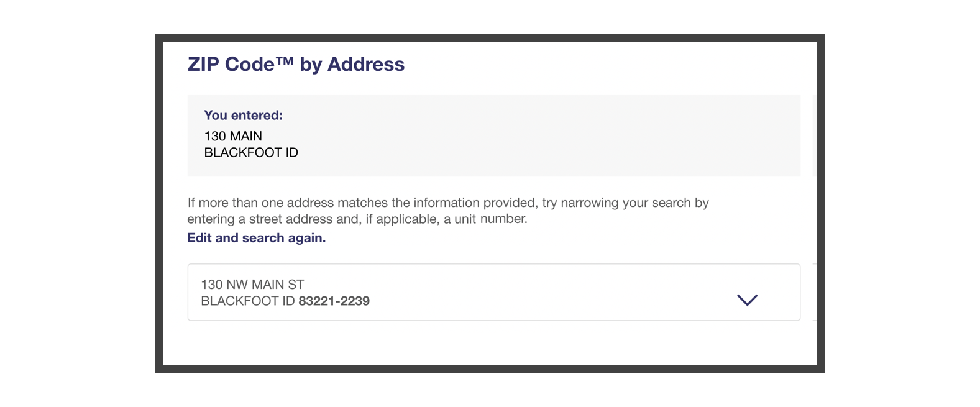Click the You entered label
The image size is (980, 407).
(x=243, y=115)
